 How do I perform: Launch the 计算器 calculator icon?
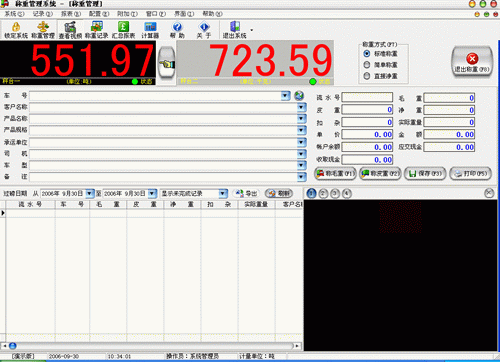coord(150,27)
